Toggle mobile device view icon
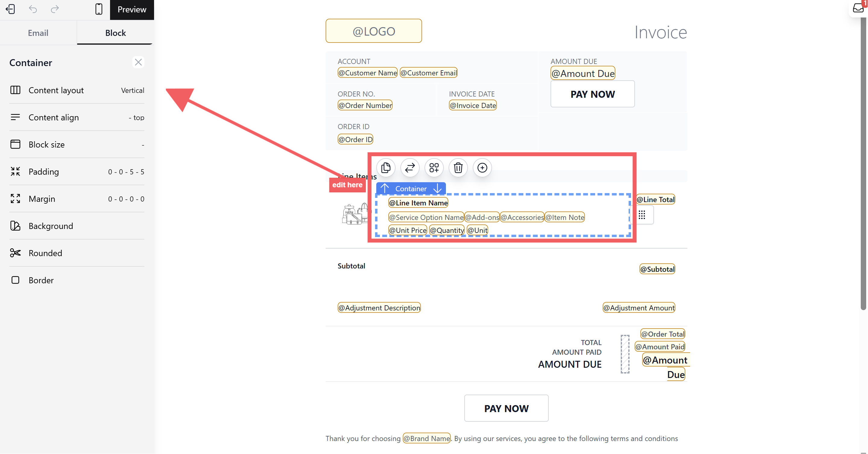This screenshot has height=454, width=868. tap(99, 9)
